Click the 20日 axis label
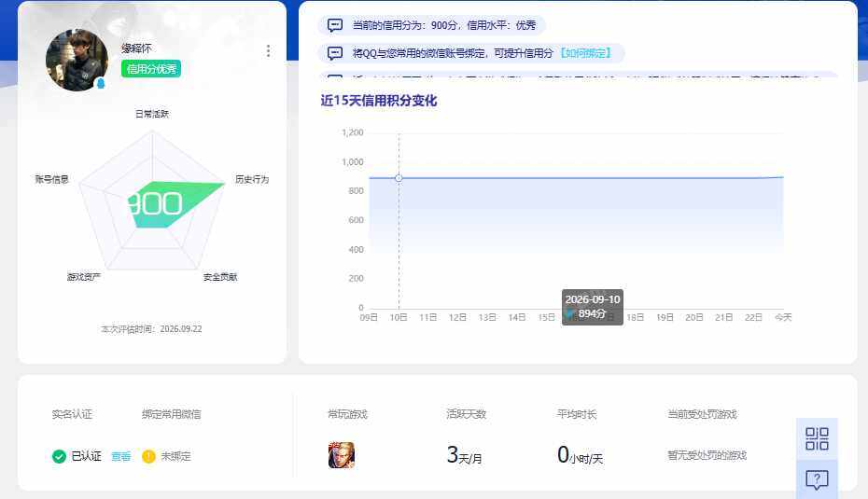 click(694, 317)
